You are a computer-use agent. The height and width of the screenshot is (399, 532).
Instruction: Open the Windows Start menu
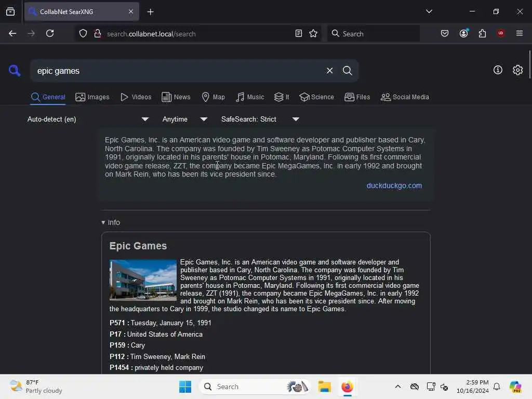click(185, 387)
